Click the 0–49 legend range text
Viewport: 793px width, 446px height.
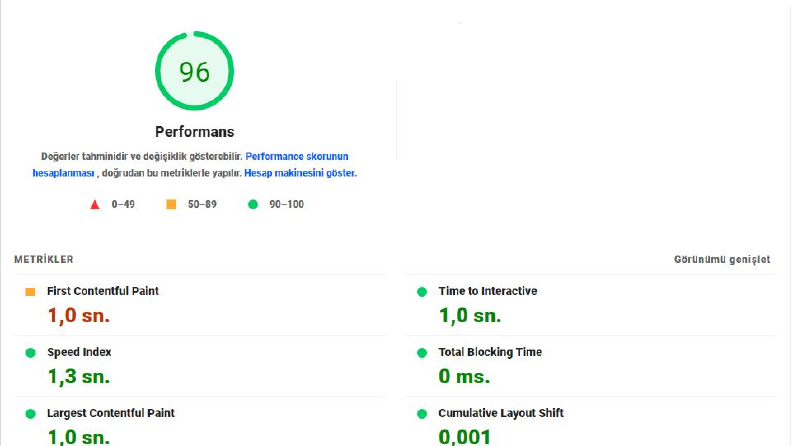click(x=123, y=204)
